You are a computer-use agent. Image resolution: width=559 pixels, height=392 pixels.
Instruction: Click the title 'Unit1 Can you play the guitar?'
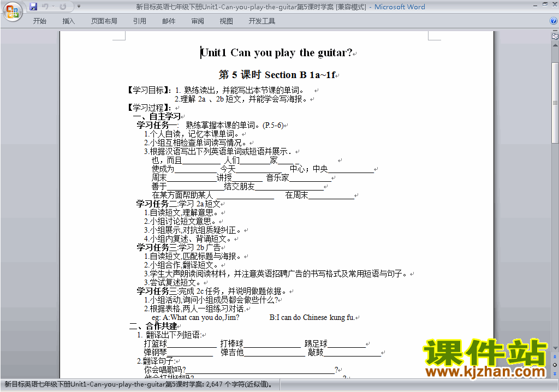click(x=276, y=53)
